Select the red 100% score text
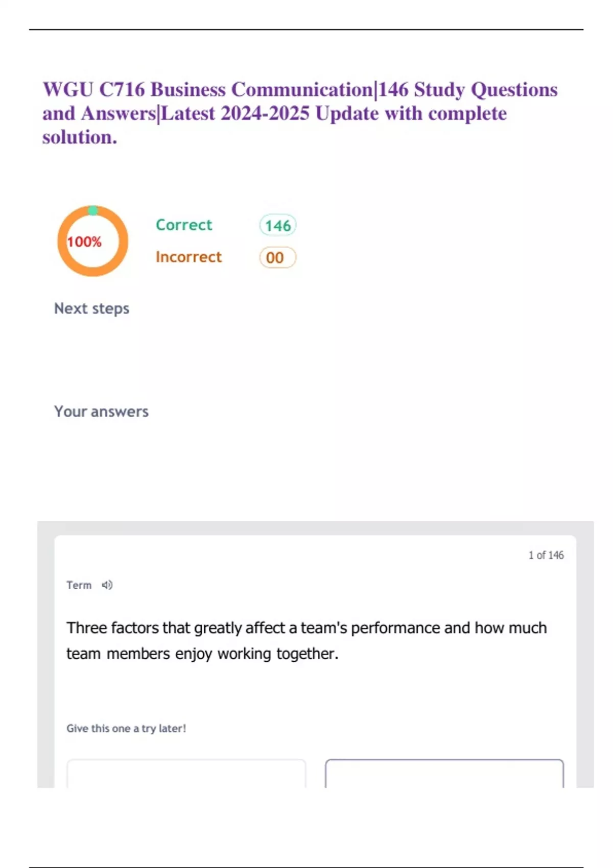This screenshot has width=613, height=868. (84, 242)
